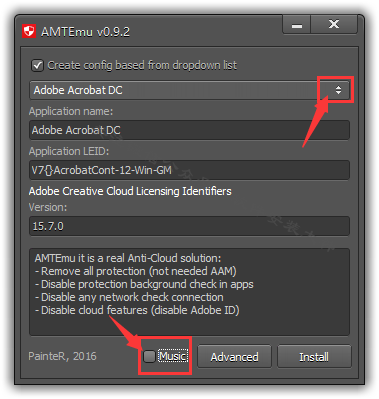379x399 pixels.
Task: Click the Music label text
Action: (x=173, y=356)
